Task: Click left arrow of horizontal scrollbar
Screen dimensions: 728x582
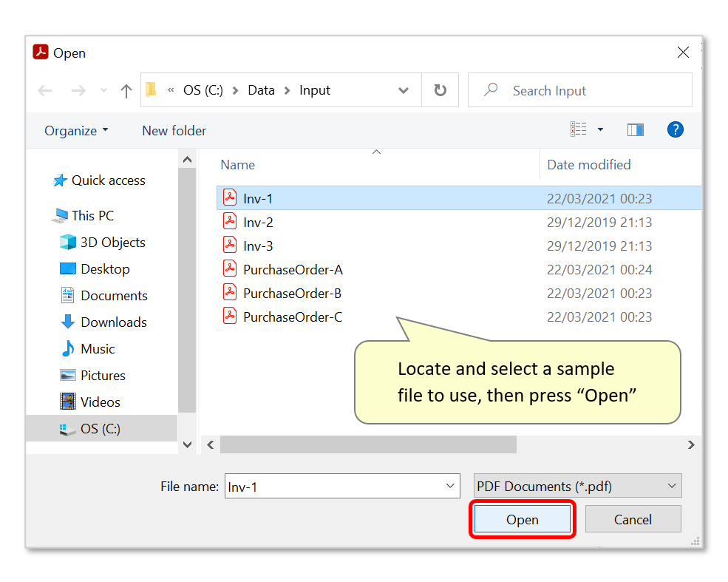Action: [x=211, y=445]
